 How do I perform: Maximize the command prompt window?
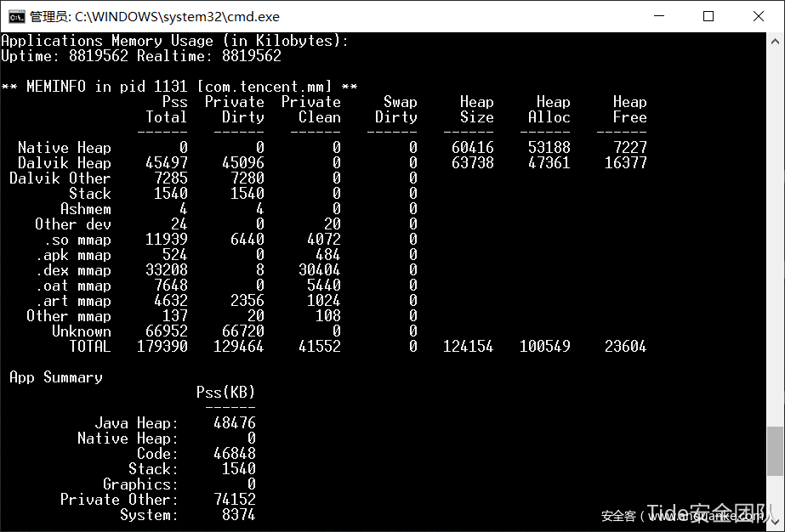pos(708,16)
